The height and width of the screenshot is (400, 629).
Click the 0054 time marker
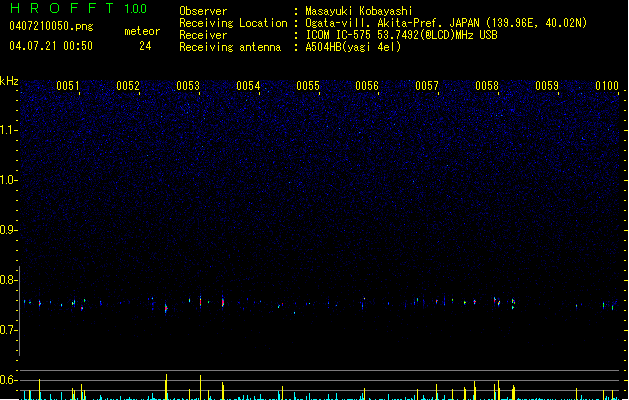point(248,86)
